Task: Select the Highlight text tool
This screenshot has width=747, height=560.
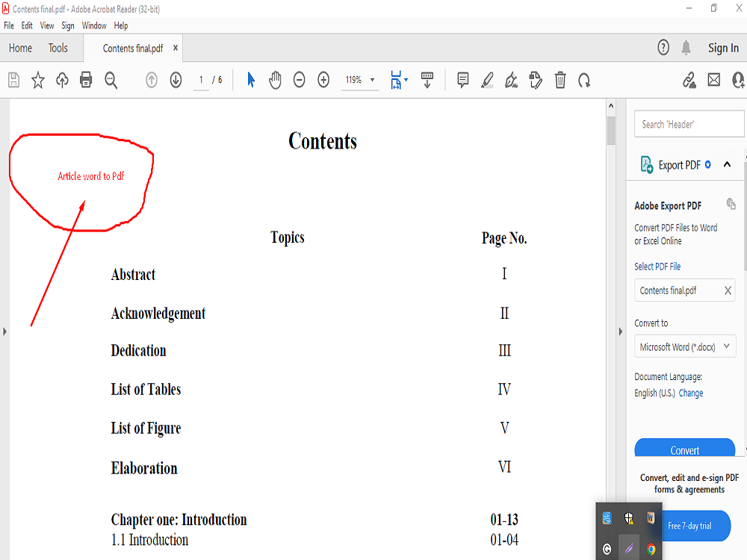Action: (x=487, y=79)
